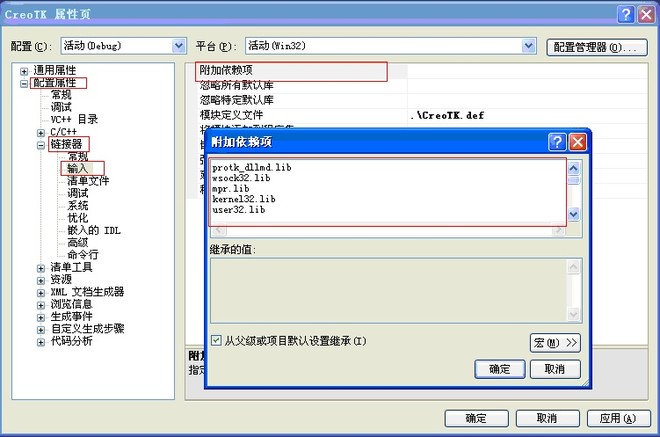The height and width of the screenshot is (437, 660).
Task: Toggle 从父级或项目默认设置继承 checkbox
Action: (x=217, y=341)
